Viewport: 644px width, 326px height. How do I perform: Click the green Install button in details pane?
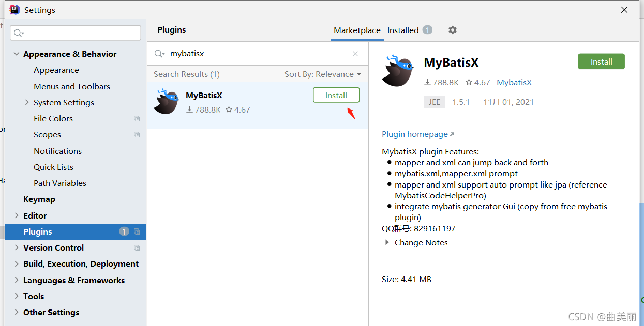(x=601, y=61)
